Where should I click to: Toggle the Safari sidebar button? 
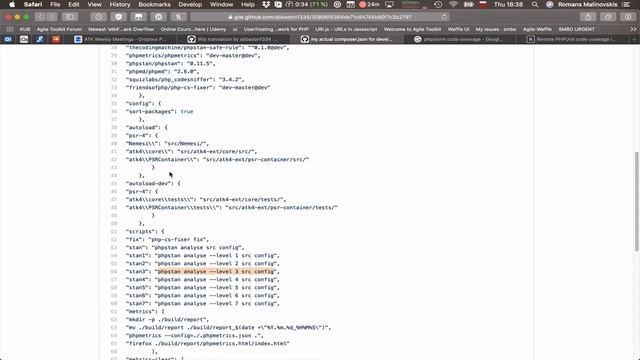(70, 17)
